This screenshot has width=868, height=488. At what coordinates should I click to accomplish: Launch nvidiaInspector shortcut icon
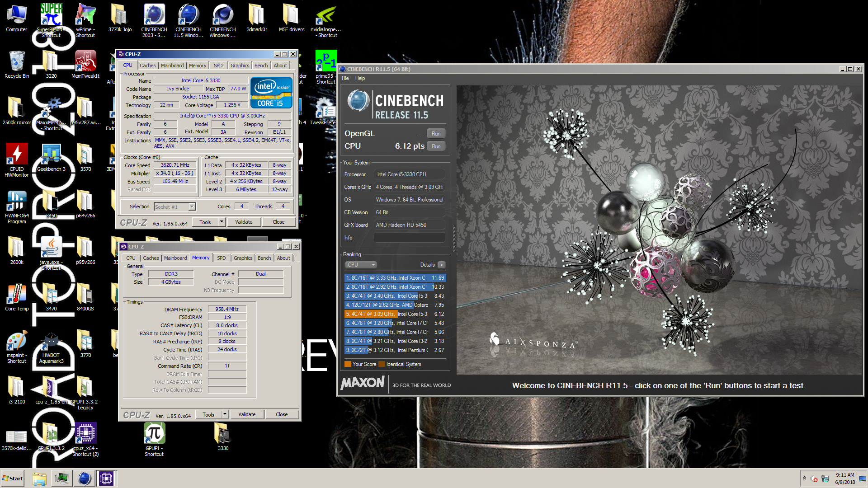click(326, 21)
